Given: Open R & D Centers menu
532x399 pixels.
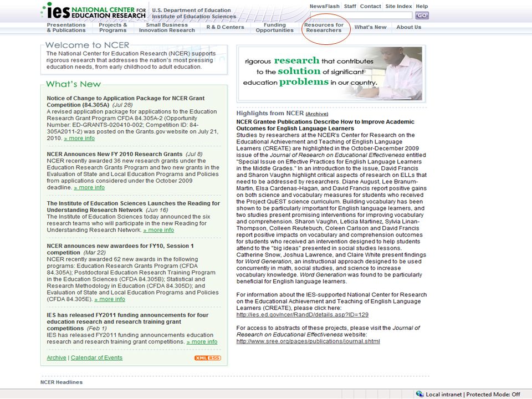Looking at the screenshot, I should tap(226, 27).
